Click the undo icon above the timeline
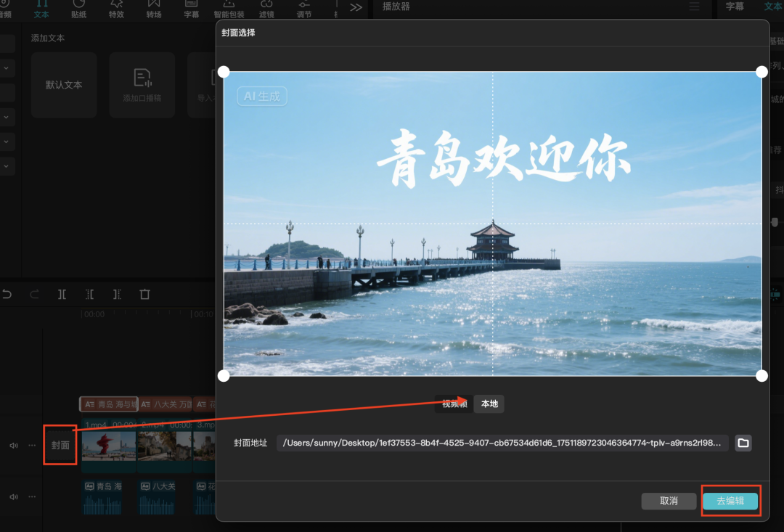784x532 pixels. pyautogui.click(x=7, y=294)
